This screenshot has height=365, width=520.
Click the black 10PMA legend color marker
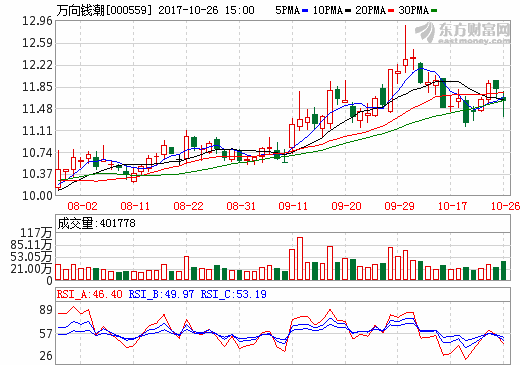(x=348, y=11)
